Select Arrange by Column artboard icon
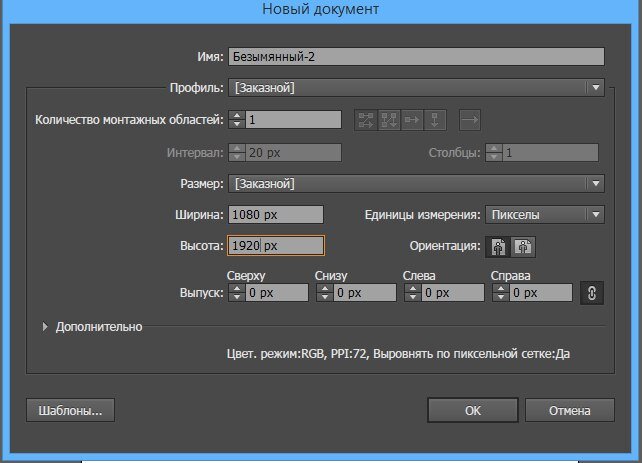 click(435, 120)
